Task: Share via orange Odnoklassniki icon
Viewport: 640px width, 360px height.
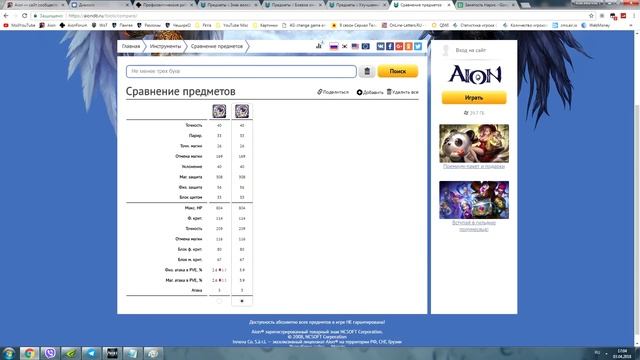Action: point(409,47)
